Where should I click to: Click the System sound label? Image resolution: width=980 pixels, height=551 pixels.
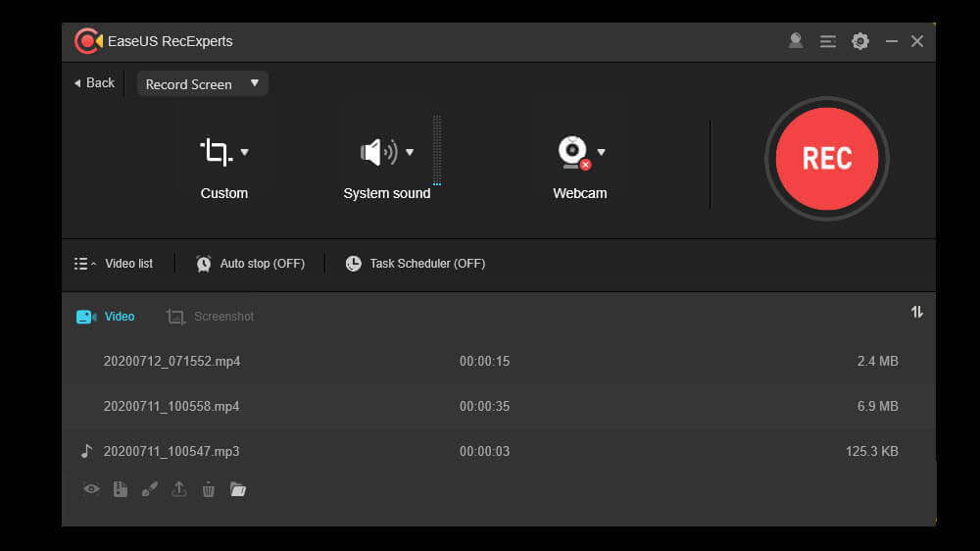pos(387,193)
